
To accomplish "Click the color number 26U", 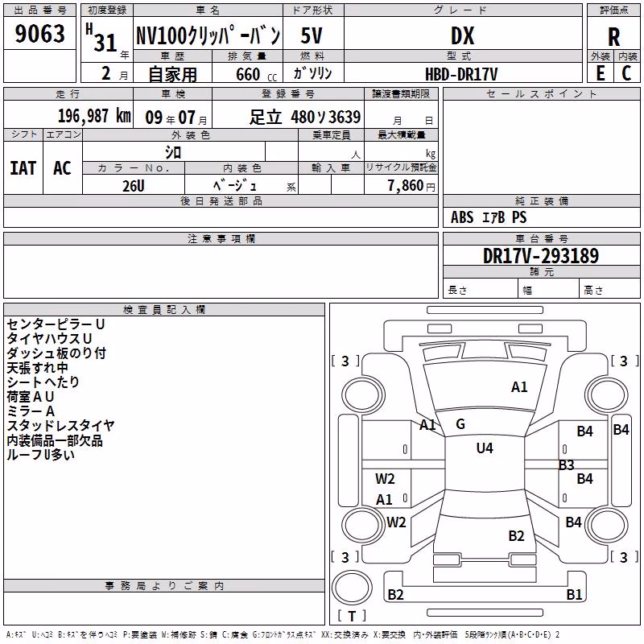I will 134,186.
